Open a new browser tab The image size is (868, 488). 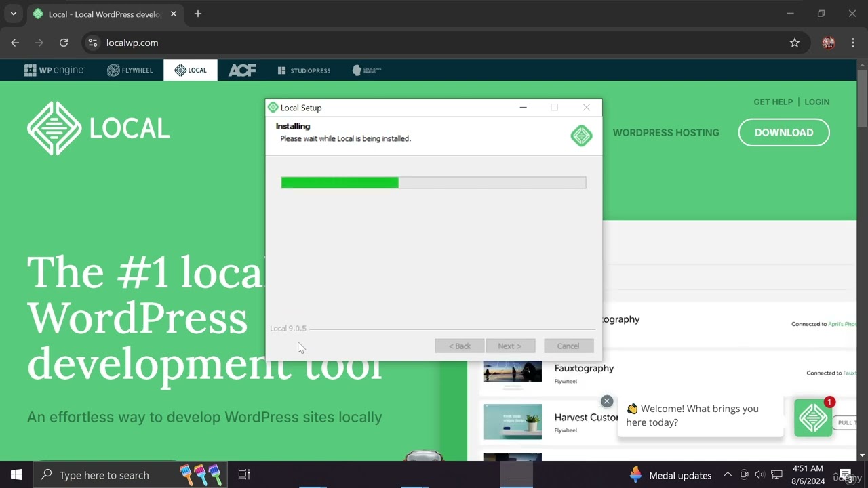coord(198,14)
